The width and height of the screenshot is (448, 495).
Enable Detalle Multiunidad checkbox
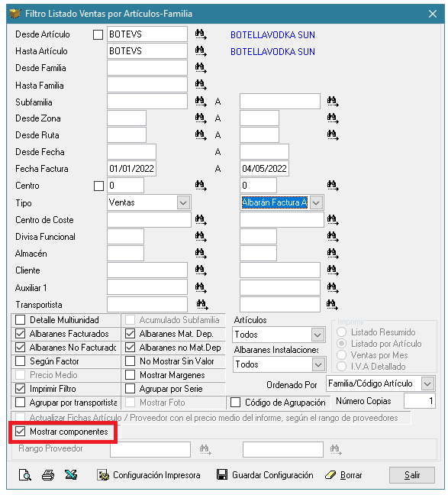pos(20,320)
